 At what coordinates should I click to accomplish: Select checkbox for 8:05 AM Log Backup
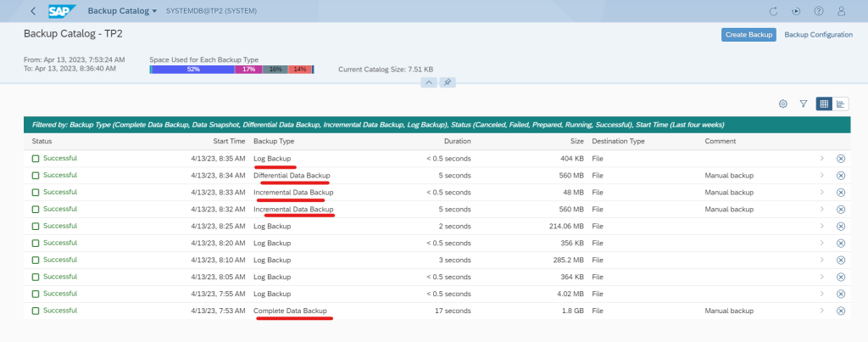(36, 278)
